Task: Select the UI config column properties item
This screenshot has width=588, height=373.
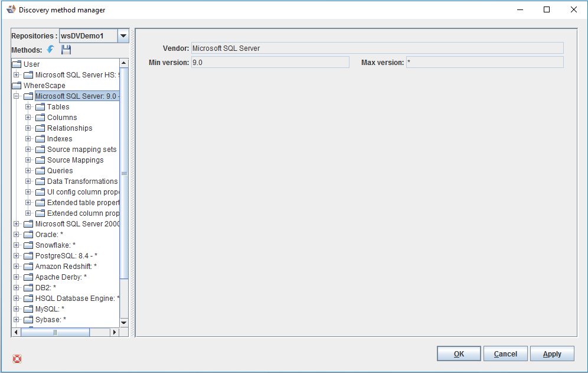Action: pyautogui.click(x=83, y=192)
